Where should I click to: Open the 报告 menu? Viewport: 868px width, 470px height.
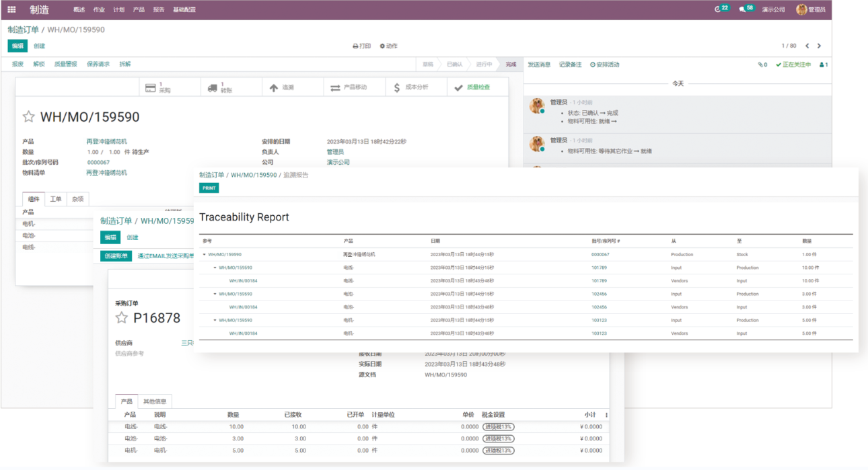click(x=158, y=9)
